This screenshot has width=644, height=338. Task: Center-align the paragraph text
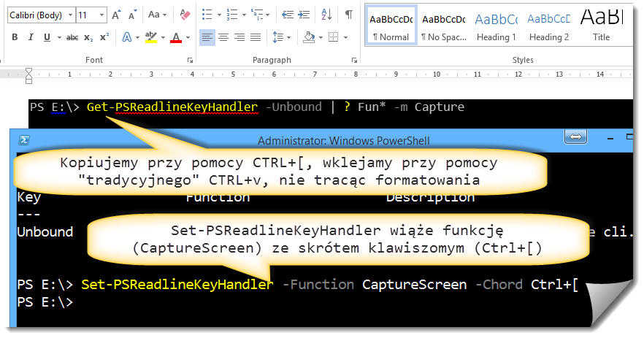223,37
